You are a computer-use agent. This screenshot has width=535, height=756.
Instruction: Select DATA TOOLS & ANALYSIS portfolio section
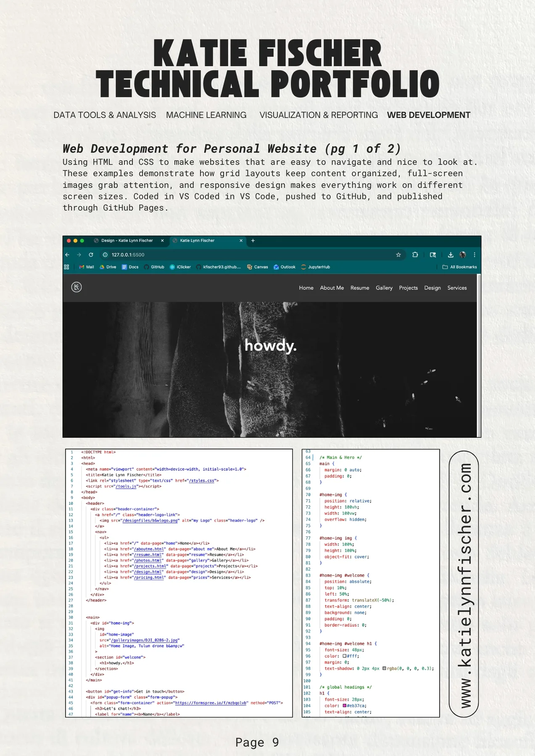(105, 115)
